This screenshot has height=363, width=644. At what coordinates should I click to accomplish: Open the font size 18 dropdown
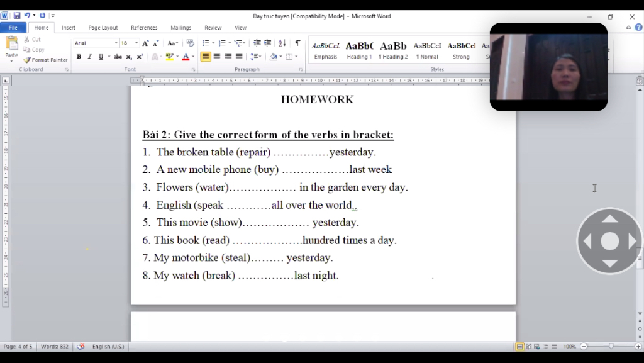pos(136,43)
